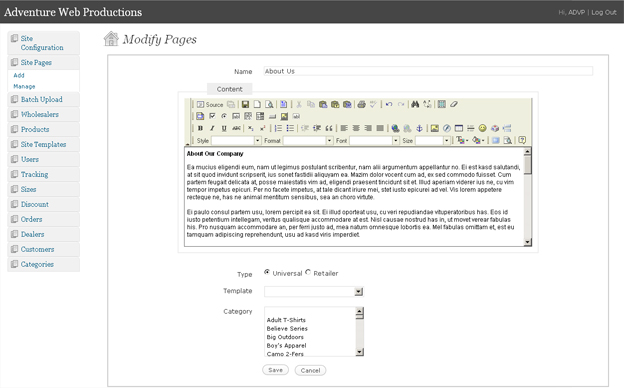The width and height of the screenshot is (624, 388).
Task: Insert a table
Action: tap(458, 128)
